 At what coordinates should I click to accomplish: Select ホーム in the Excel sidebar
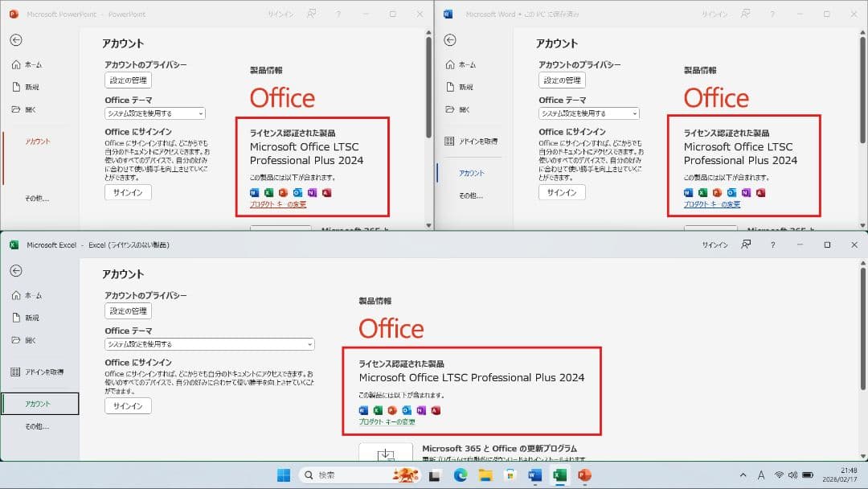click(x=33, y=295)
